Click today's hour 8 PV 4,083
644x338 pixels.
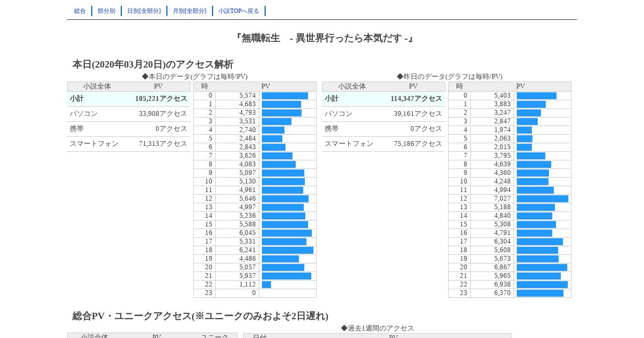(x=247, y=164)
